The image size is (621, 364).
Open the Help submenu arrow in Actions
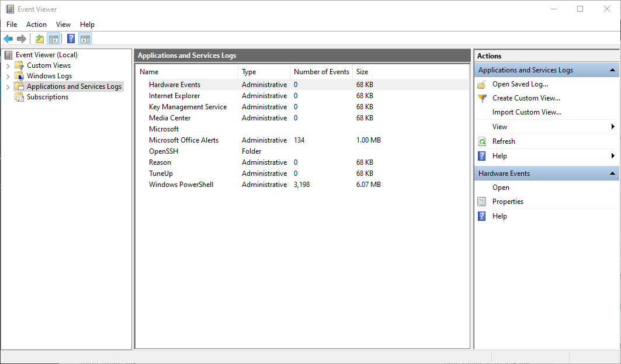click(x=613, y=156)
